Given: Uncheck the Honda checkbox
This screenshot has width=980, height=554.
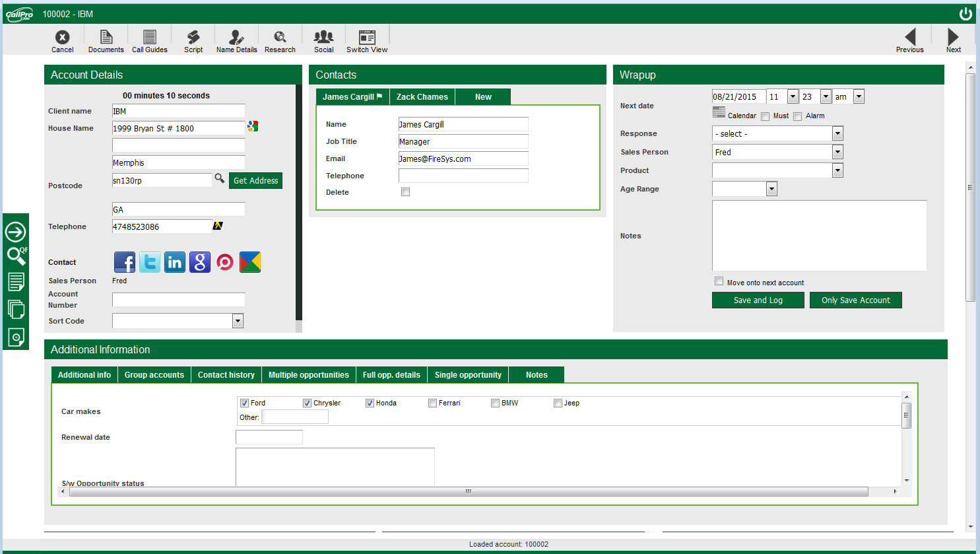Looking at the screenshot, I should [x=370, y=403].
